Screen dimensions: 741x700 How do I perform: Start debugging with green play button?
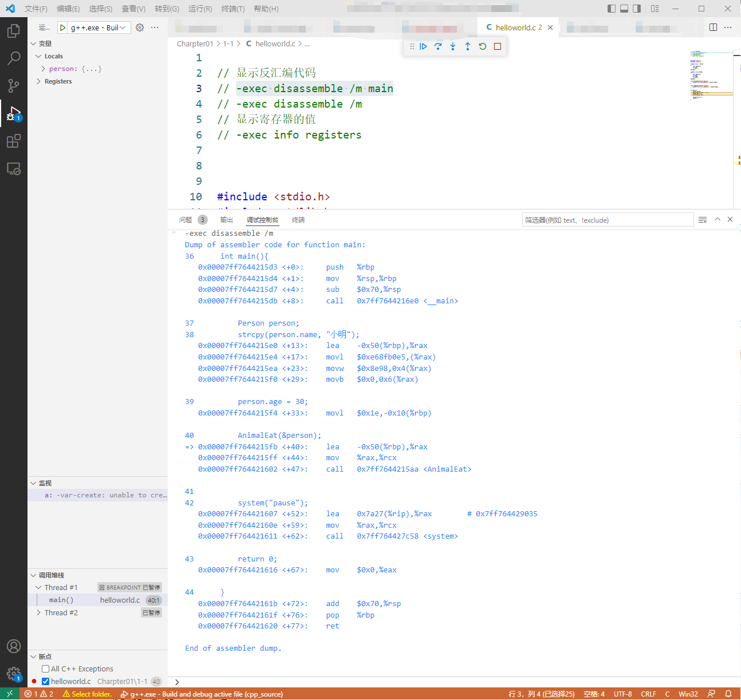click(x=62, y=27)
